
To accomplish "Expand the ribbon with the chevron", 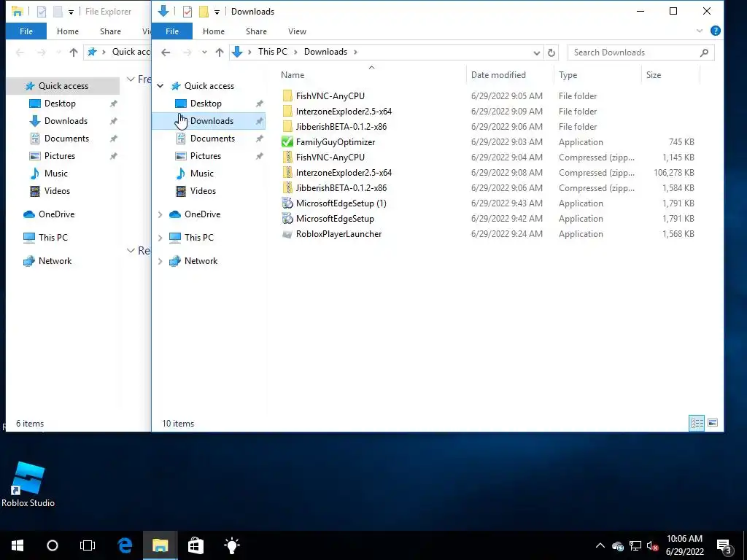I will 699,31.
